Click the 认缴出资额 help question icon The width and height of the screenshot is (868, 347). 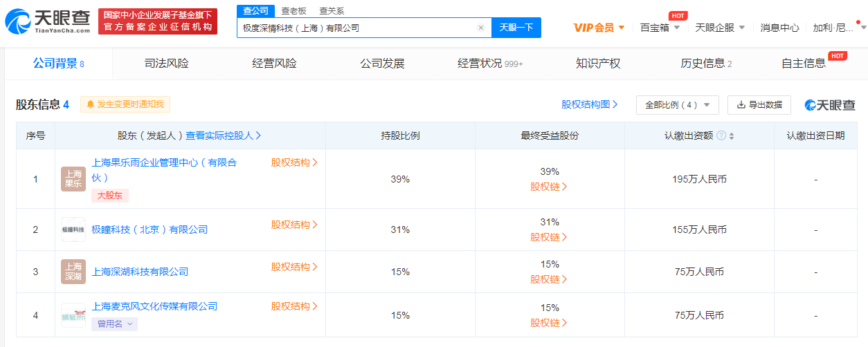tap(721, 135)
